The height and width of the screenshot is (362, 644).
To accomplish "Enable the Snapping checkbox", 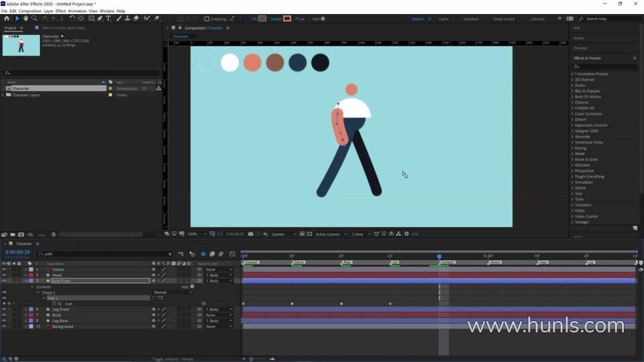I will [207, 19].
